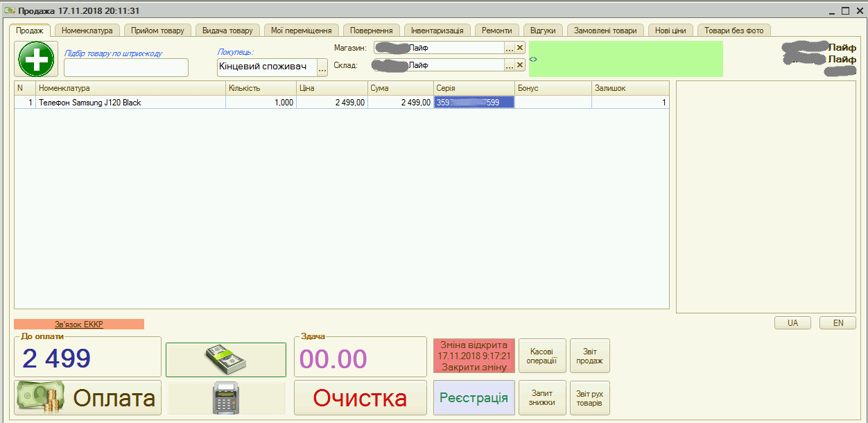The width and height of the screenshot is (868, 423).
Task: Click the Зв'язок ЕККР link
Action: tap(79, 325)
